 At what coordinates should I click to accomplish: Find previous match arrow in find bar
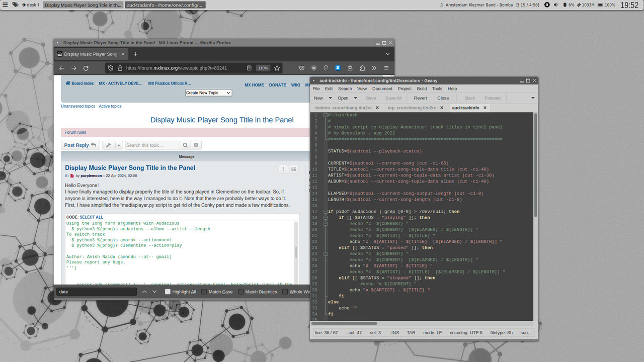[144, 292]
